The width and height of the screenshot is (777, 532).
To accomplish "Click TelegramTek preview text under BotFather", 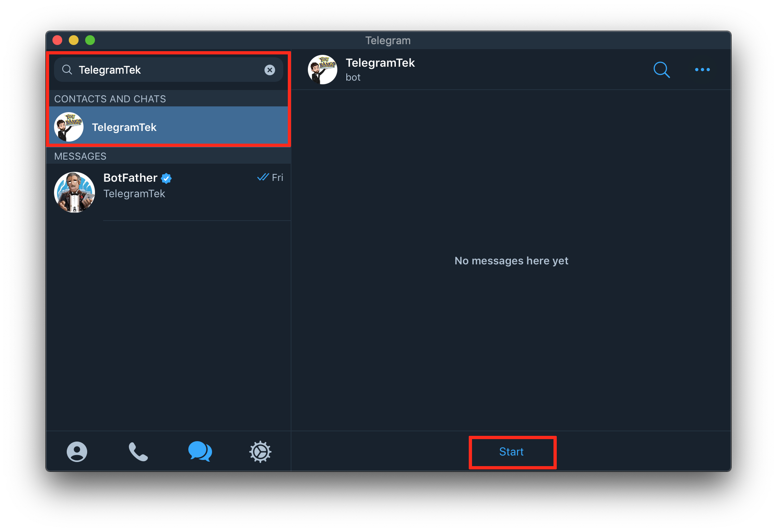I will [134, 194].
